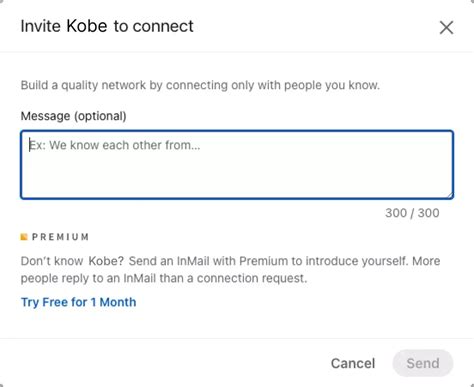Screen dimensions: 474x387
Task: Select the 300 / 300 character counter
Action: pos(412,213)
